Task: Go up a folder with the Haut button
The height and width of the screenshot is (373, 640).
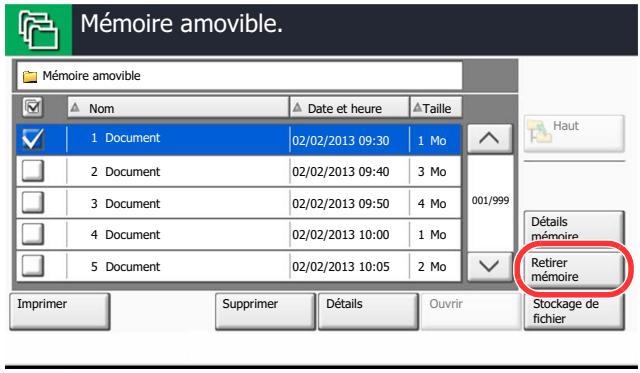Action: coord(574,133)
